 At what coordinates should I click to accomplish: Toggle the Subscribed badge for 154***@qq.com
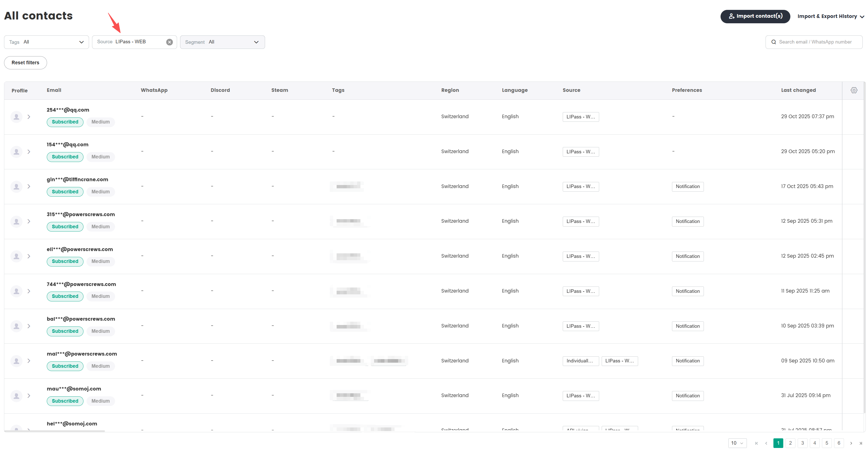tap(65, 157)
